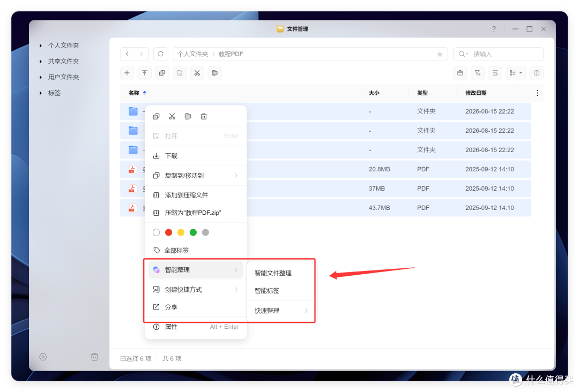The height and width of the screenshot is (392, 579).
Task: Sort by the 类型 column header
Action: coord(422,93)
